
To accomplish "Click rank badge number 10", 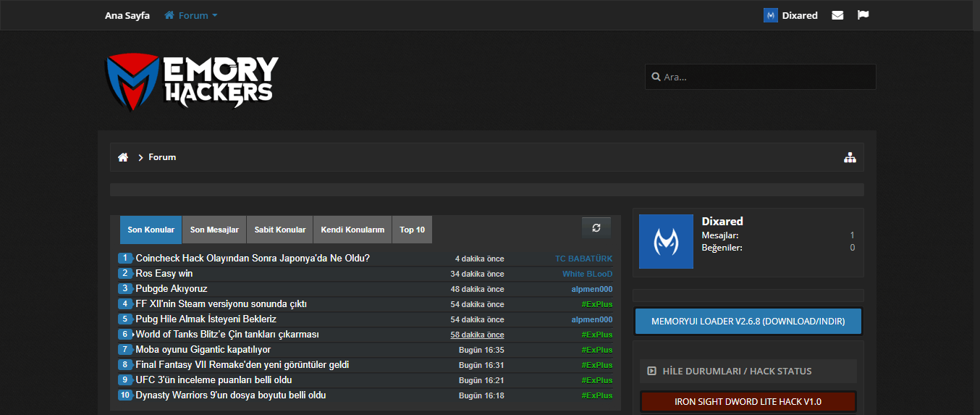I will [125, 395].
